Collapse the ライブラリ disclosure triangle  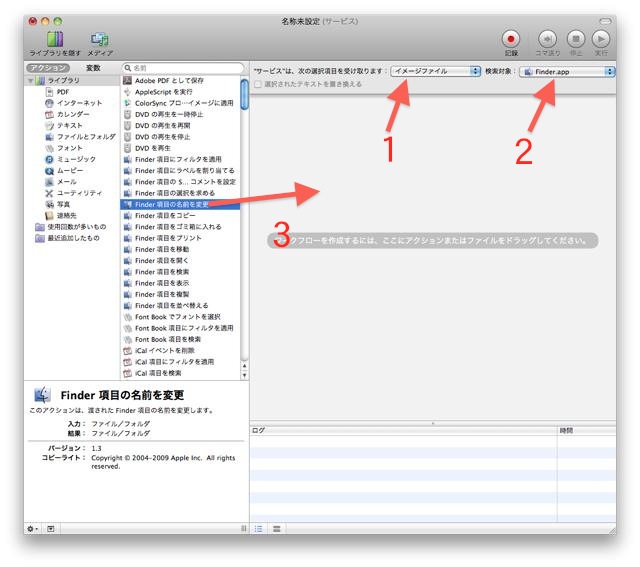30,80
